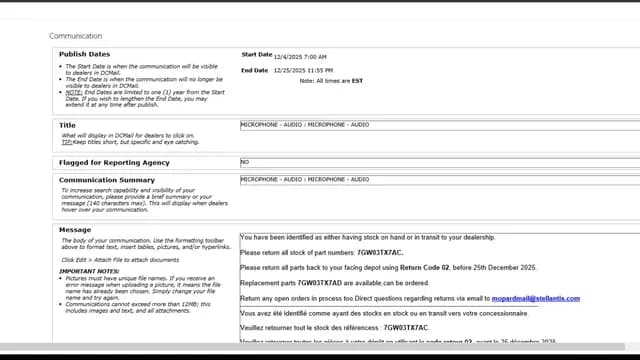Image resolution: width=640 pixels, height=360 pixels.
Task: Click the 'Publish Dates' section heading
Action: tap(84, 54)
